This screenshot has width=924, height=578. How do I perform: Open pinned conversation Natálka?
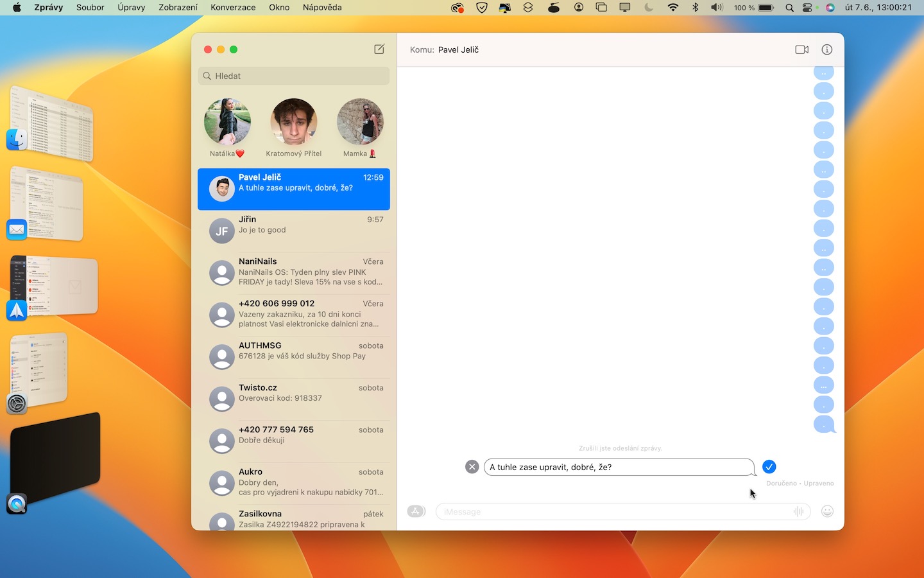click(227, 128)
